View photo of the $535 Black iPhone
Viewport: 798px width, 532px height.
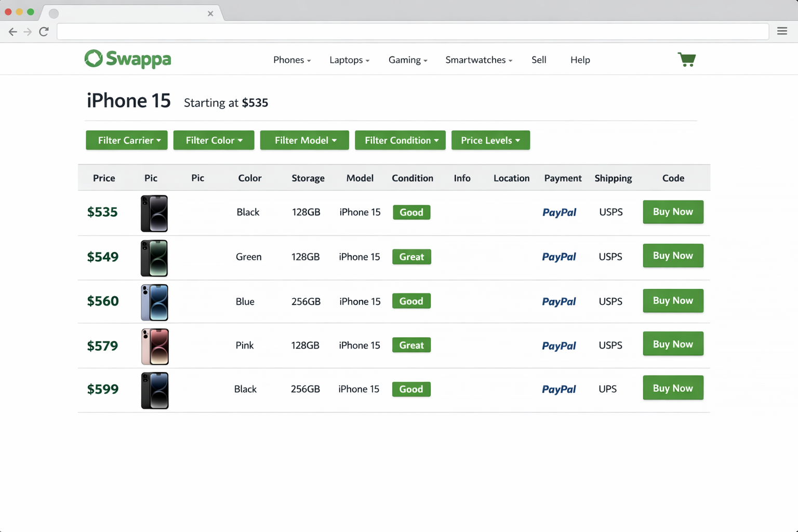point(154,213)
